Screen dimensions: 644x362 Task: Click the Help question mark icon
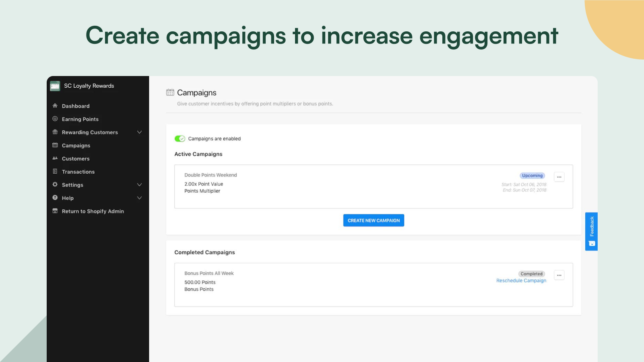tap(55, 198)
